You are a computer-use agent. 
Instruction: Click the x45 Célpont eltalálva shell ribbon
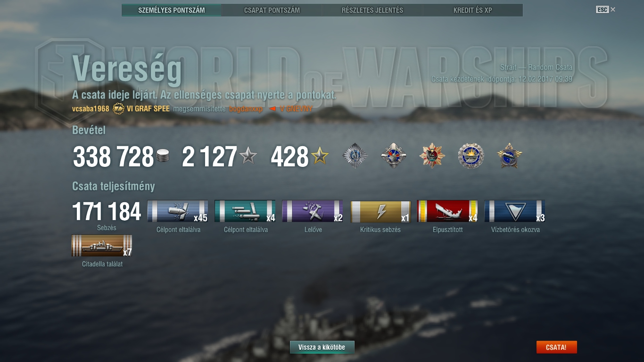pyautogui.click(x=178, y=211)
